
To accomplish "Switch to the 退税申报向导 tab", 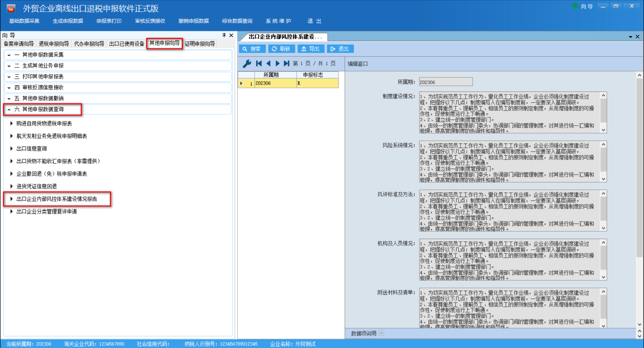I will pyautogui.click(x=54, y=44).
